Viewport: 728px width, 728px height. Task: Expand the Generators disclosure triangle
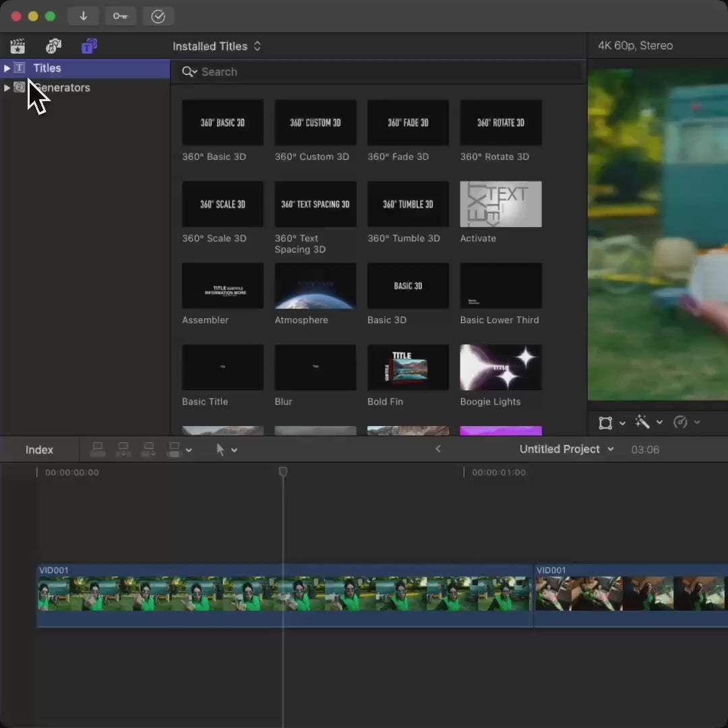(7, 88)
